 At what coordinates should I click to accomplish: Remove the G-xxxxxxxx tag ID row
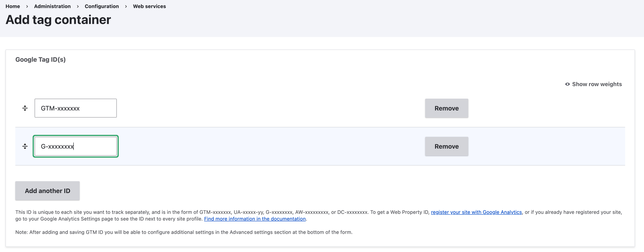[x=447, y=146]
